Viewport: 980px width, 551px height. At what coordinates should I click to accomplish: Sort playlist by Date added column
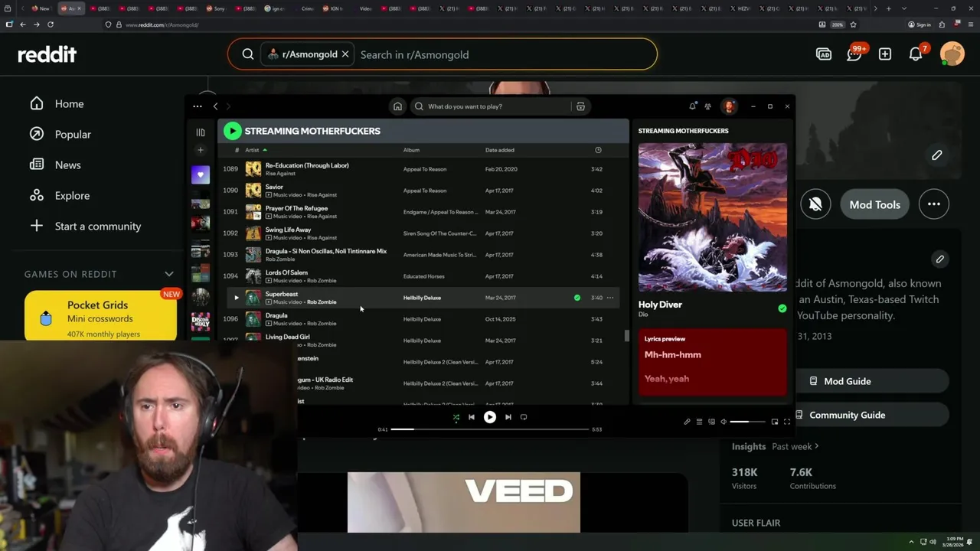click(x=500, y=150)
